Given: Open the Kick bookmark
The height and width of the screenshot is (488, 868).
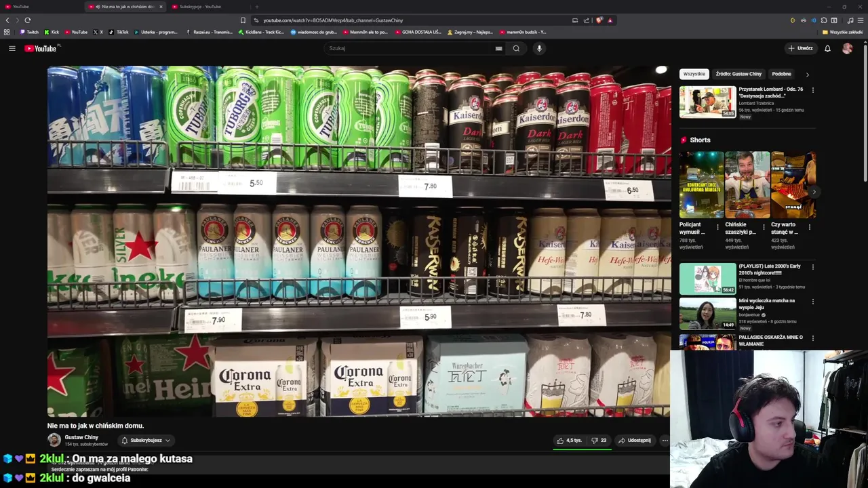Looking at the screenshot, I should click(52, 32).
